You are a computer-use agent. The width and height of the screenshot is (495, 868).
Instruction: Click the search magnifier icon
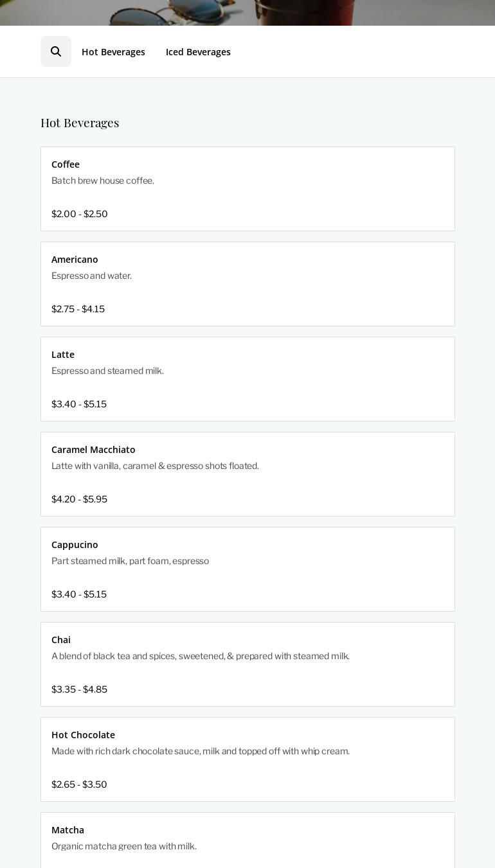coord(56,51)
